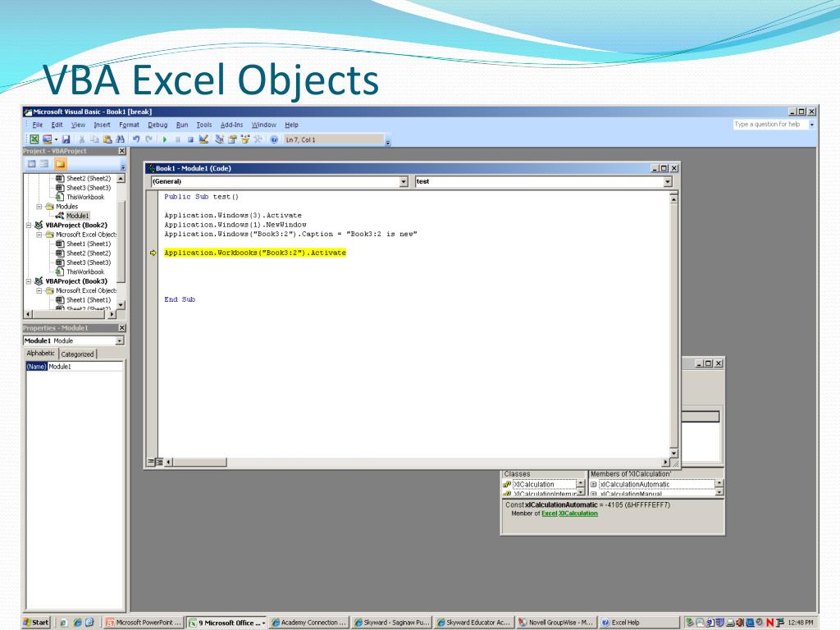Click the Excel link in Object Browser details
Image resolution: width=840 pixels, height=630 pixels.
click(549, 514)
